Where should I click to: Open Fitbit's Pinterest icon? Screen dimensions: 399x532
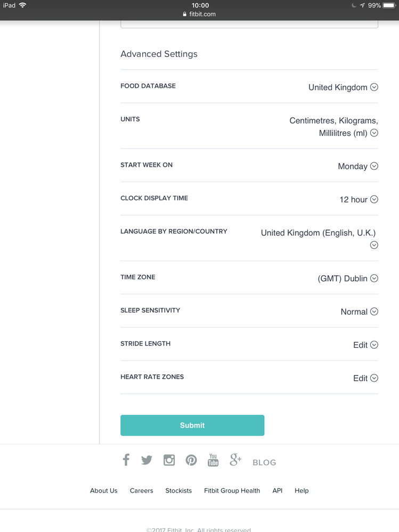[x=191, y=460]
